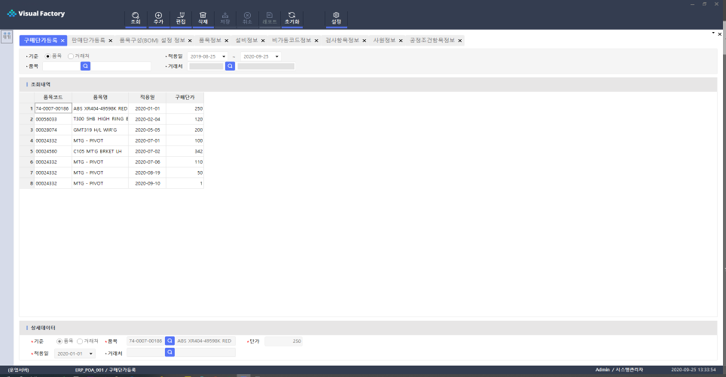
Task: Click row number 6 header
Action: click(x=27, y=162)
